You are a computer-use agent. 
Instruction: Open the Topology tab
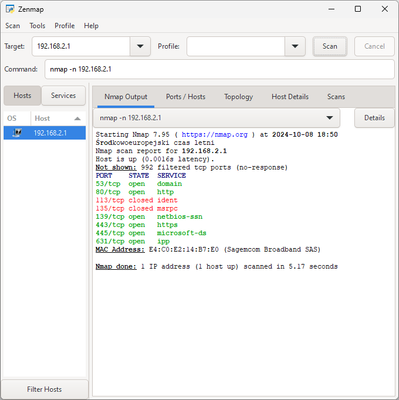238,97
